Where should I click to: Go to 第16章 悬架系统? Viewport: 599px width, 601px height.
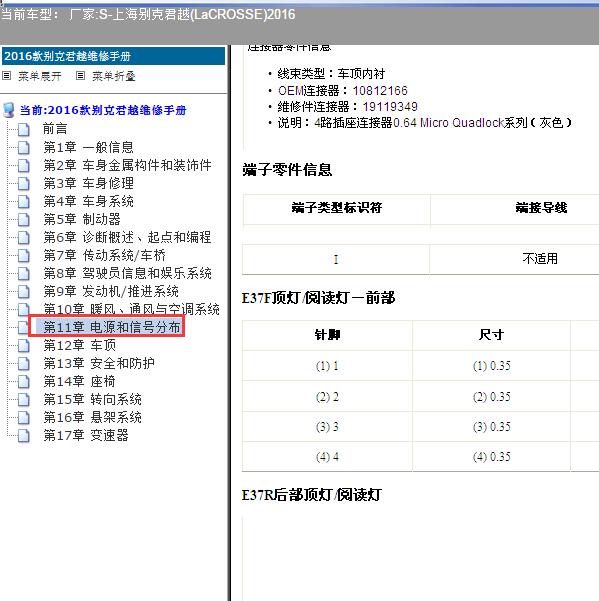[x=92, y=417]
